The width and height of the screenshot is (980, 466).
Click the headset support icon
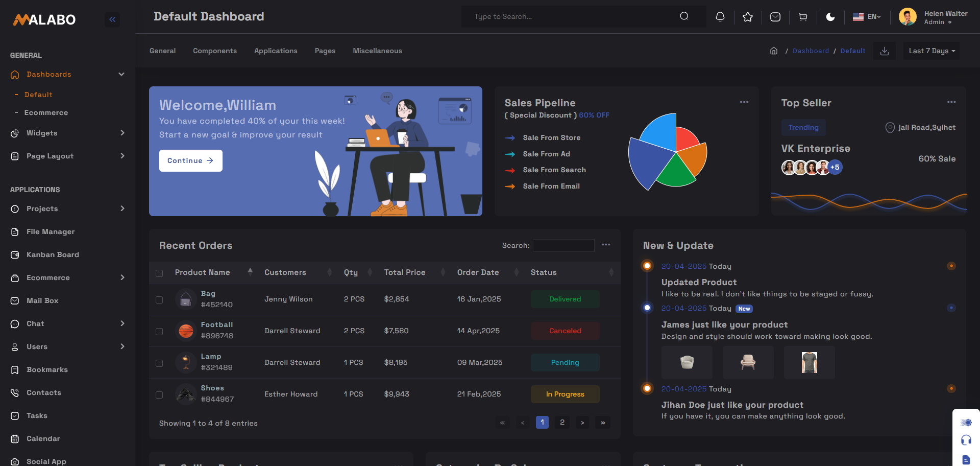pyautogui.click(x=966, y=440)
